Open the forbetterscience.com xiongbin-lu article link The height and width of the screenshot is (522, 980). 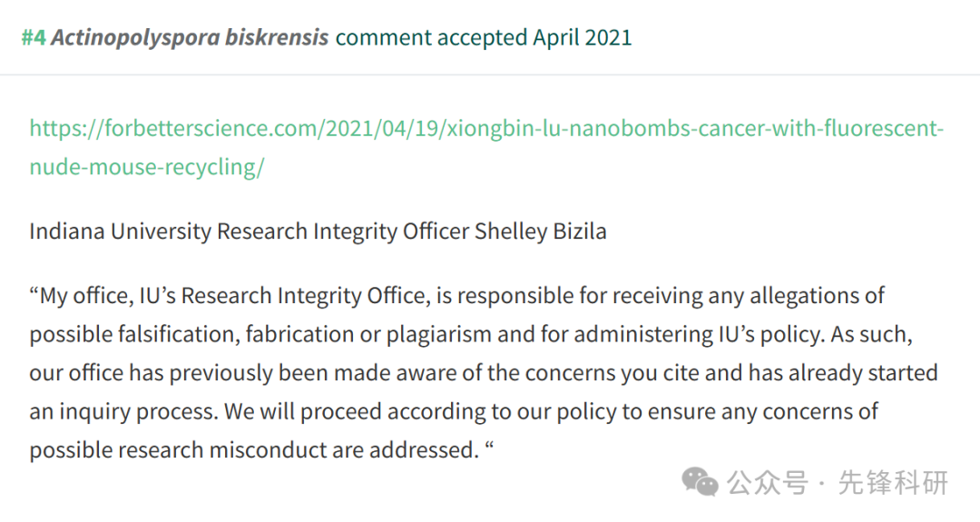[x=486, y=148]
